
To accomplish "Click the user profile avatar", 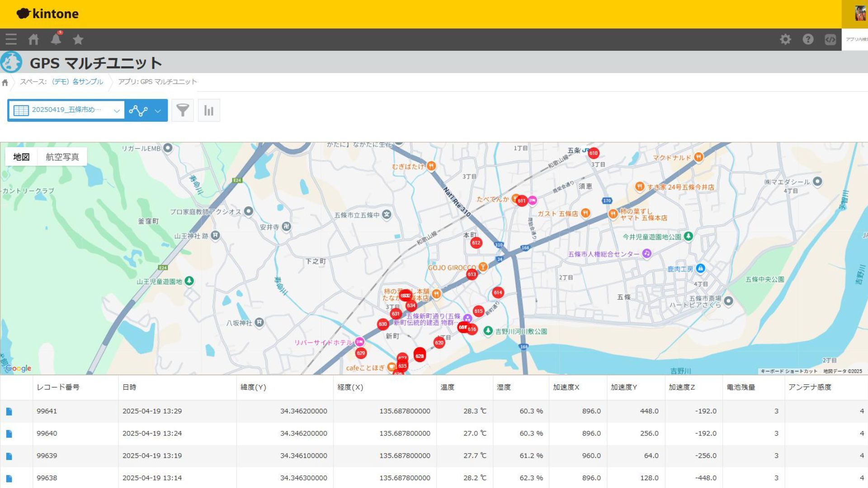I will pos(859,14).
